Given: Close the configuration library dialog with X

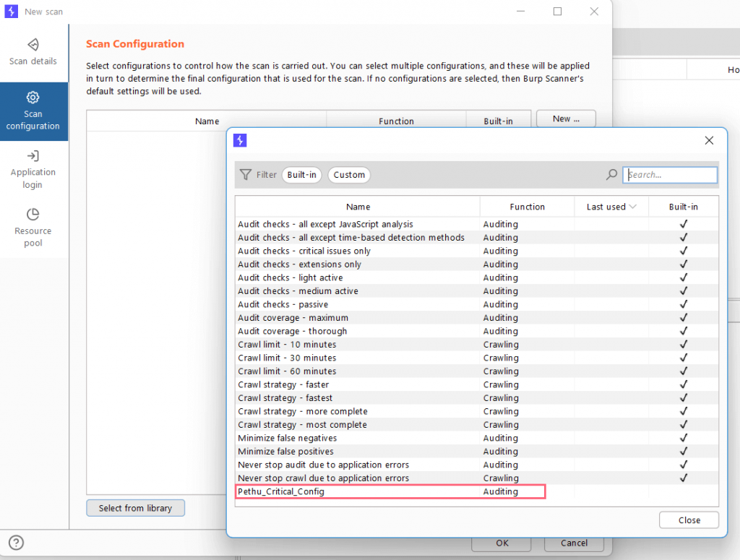Looking at the screenshot, I should [709, 140].
